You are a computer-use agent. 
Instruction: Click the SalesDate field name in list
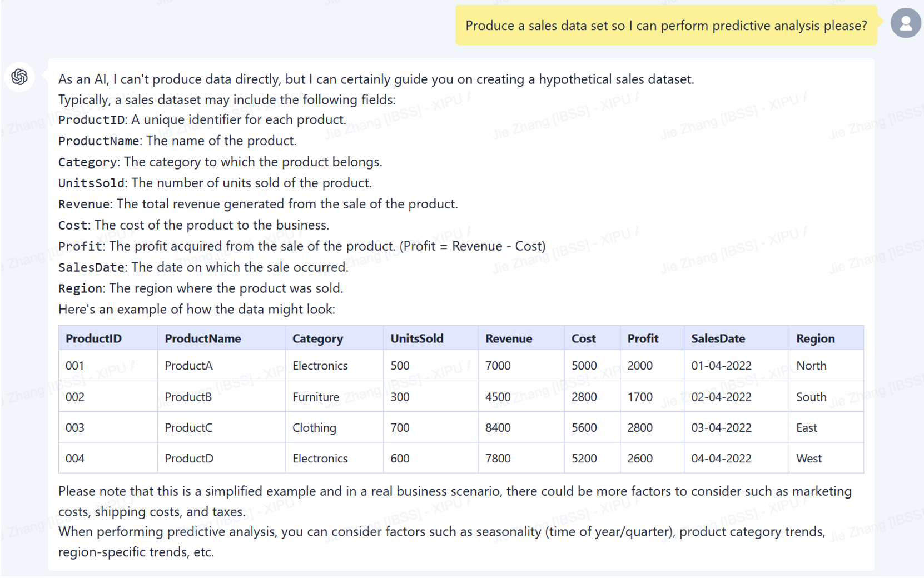coord(91,267)
